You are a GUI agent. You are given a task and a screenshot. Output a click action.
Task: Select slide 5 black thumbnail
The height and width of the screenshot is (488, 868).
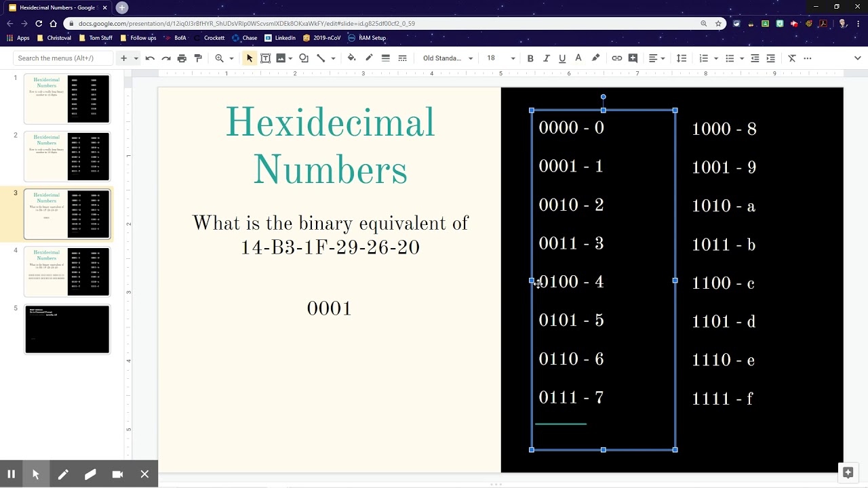pyautogui.click(x=66, y=329)
